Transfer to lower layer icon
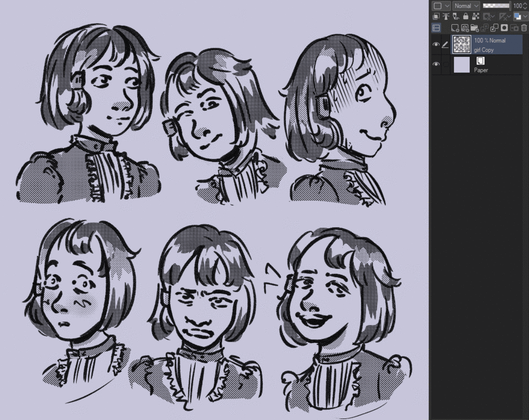Image resolution: width=529 pixels, height=420 pixels. coord(484,28)
